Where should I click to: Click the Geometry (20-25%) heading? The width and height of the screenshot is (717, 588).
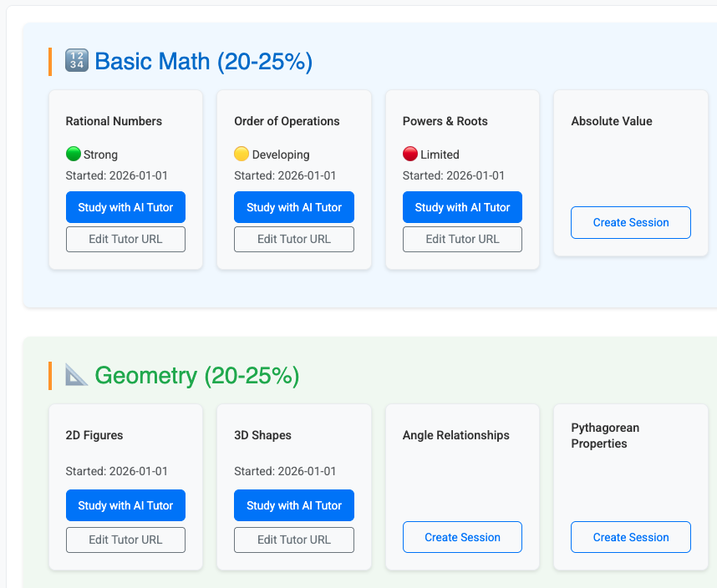(196, 376)
